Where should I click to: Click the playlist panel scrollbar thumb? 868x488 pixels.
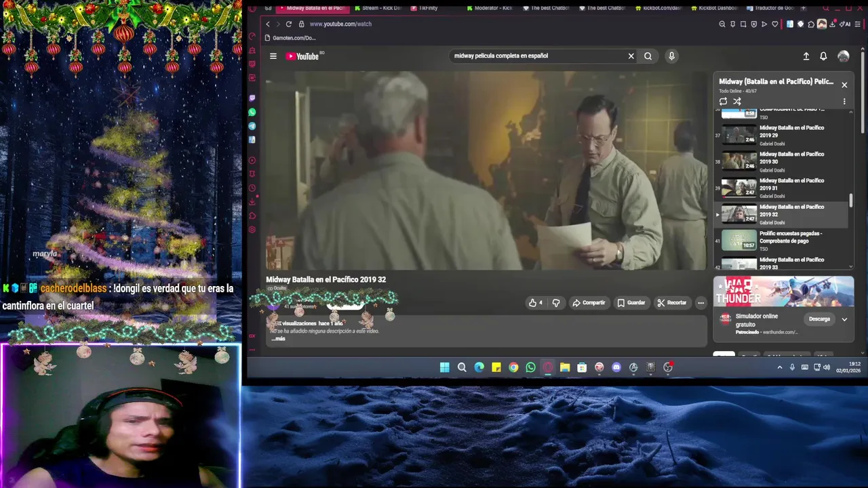click(851, 201)
